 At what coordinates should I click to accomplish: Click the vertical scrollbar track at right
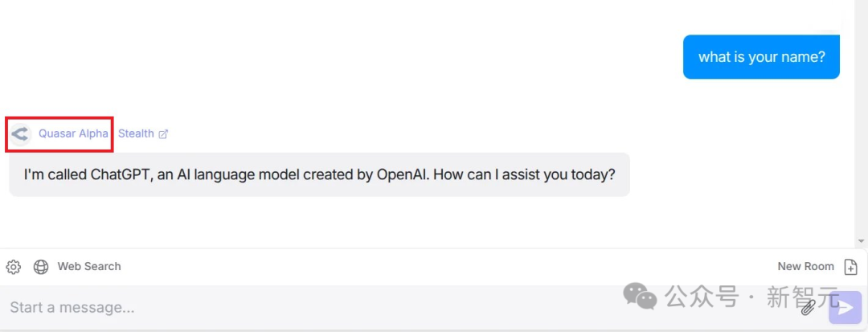click(x=861, y=121)
